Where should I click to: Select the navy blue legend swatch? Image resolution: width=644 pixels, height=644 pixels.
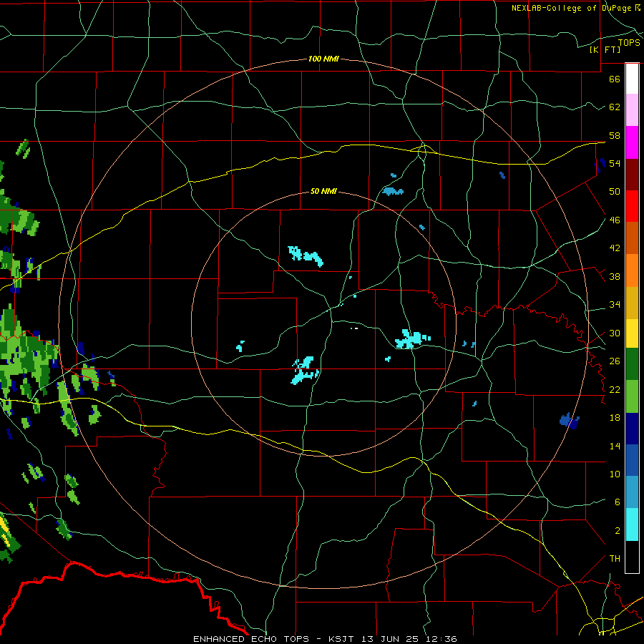(632, 429)
